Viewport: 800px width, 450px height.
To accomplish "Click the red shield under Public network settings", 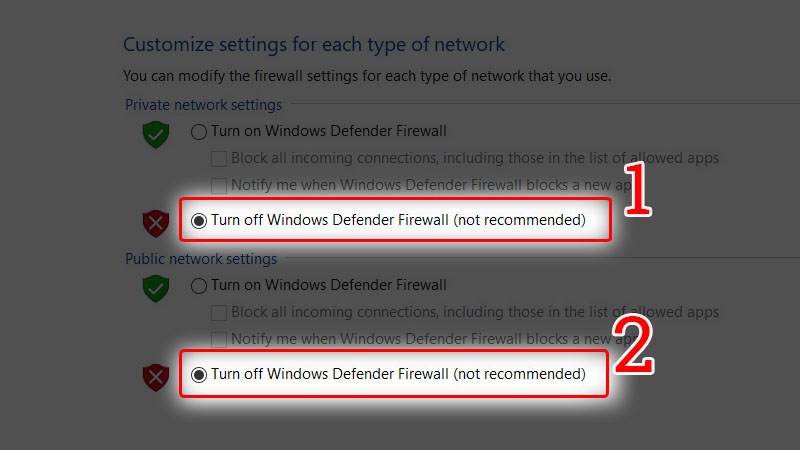I will pyautogui.click(x=155, y=376).
